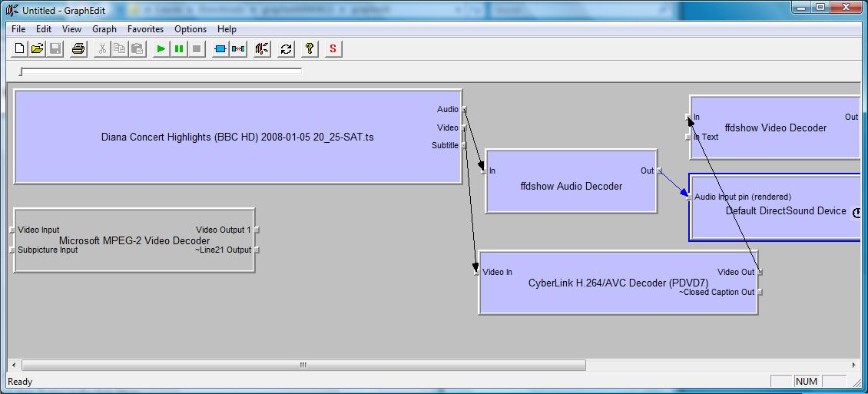The height and width of the screenshot is (394, 868).
Task: Pause the graph playback
Action: [178, 48]
